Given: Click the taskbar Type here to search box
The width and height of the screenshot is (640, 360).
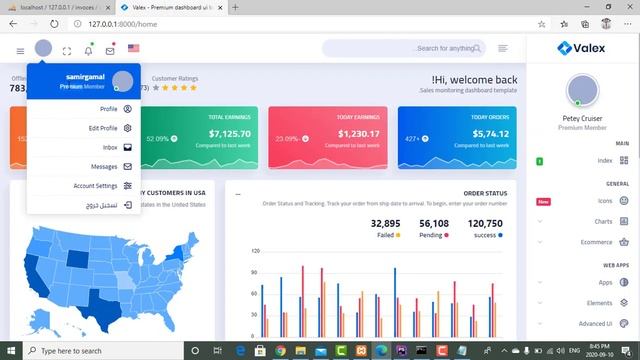Looking at the screenshot, I should pos(103,351).
